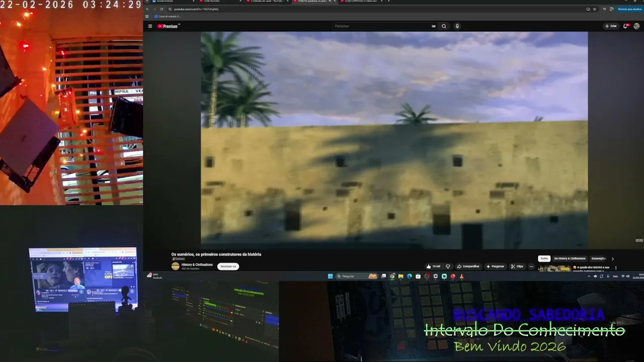Show hidden system tray icons chevron

(590, 276)
